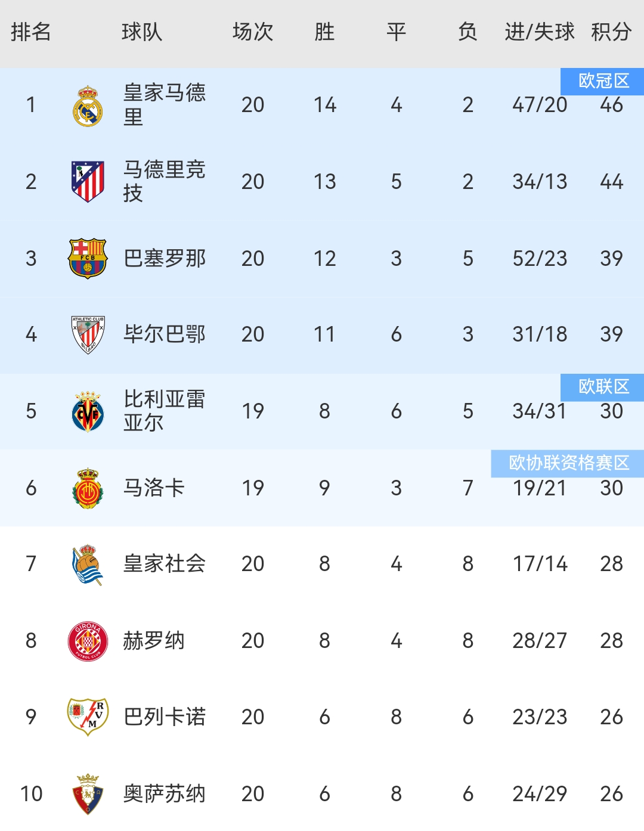Select the 排名 column header
This screenshot has width=644, height=831.
31,32
